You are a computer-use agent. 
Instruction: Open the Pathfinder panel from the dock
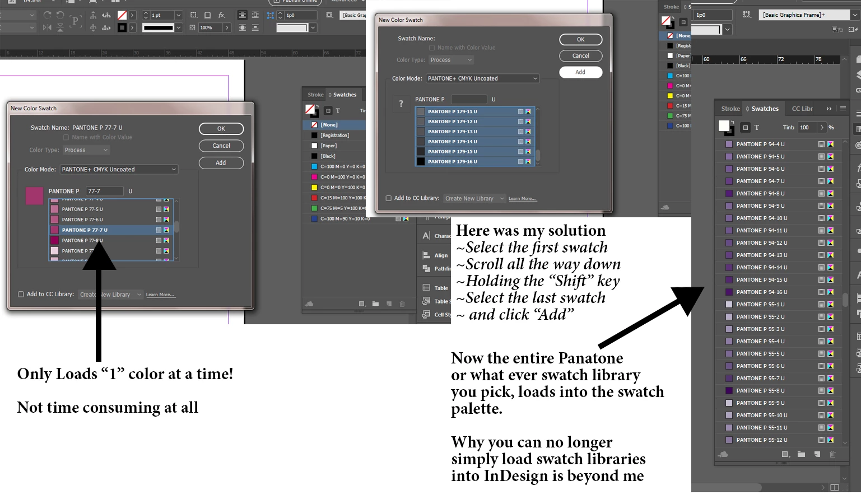[436, 269]
